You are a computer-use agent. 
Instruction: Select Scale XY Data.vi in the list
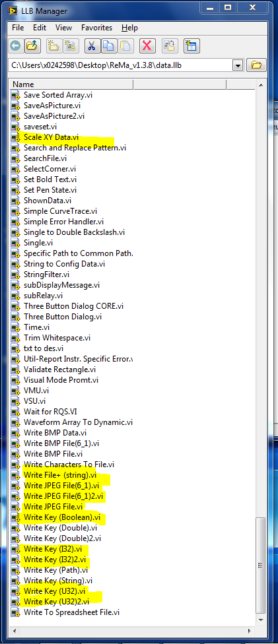tap(51, 138)
